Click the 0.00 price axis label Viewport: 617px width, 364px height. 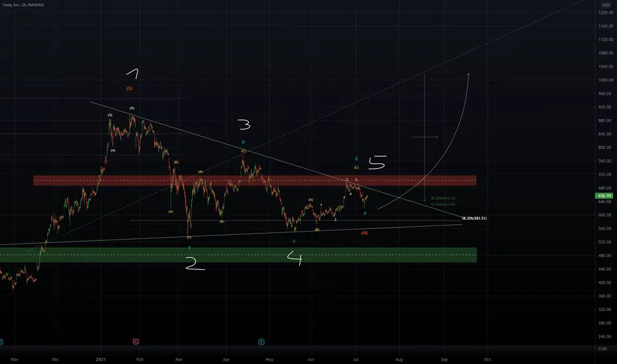click(x=602, y=349)
